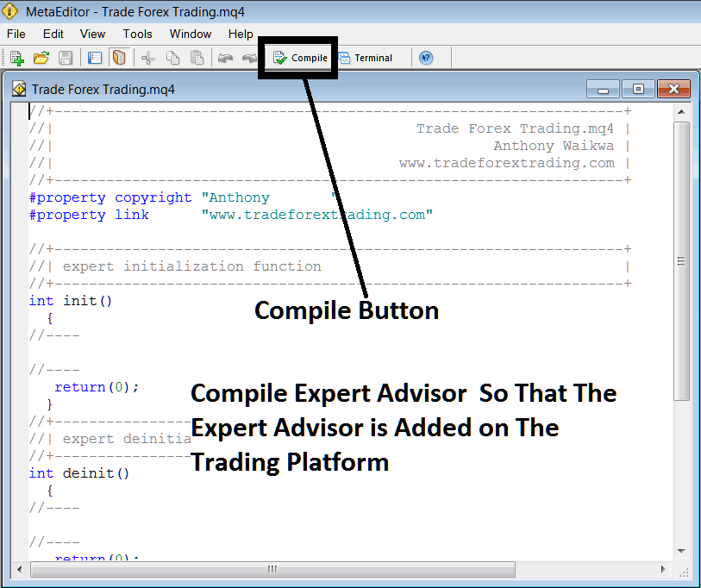
Task: Open the Window menu
Action: 190,34
